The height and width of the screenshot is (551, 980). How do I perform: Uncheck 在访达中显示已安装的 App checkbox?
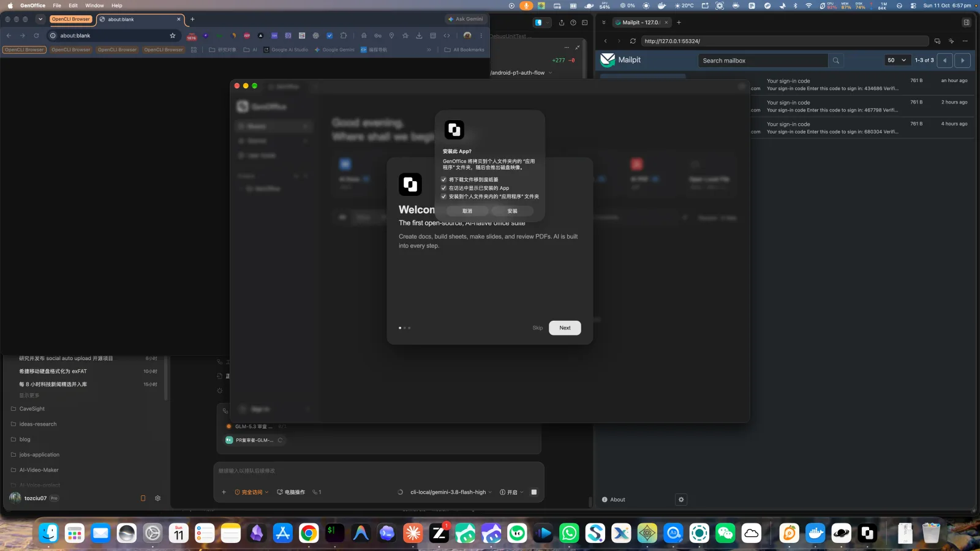(x=443, y=188)
